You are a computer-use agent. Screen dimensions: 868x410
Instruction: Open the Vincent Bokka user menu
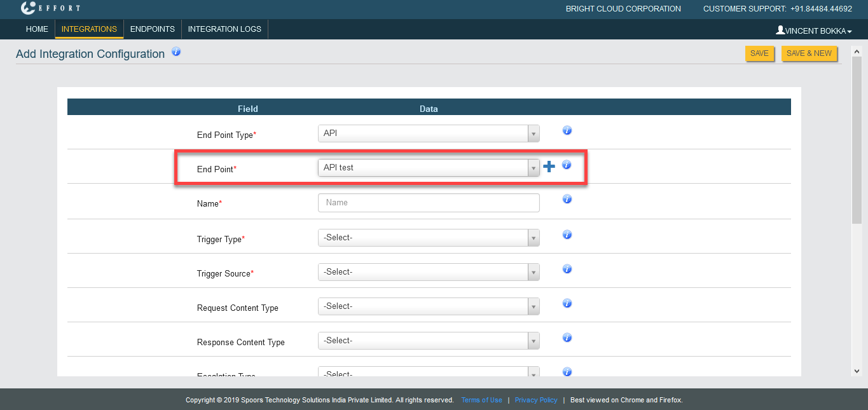pos(813,31)
